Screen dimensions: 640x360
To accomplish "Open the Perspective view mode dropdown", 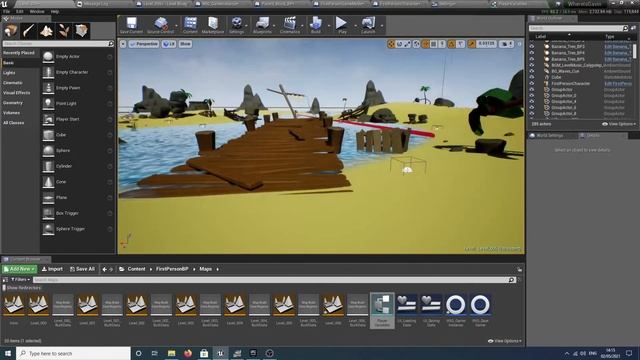I will [144, 44].
